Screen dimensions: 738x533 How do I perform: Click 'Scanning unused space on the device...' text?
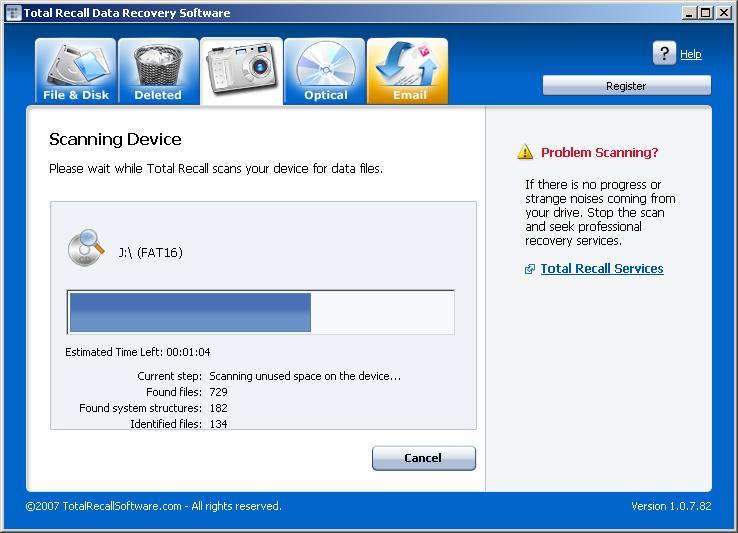click(x=305, y=376)
